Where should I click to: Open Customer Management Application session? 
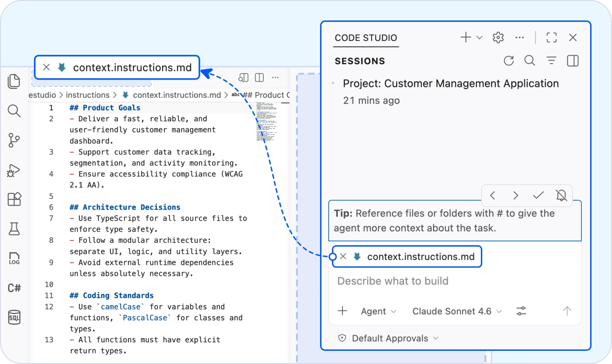[451, 91]
